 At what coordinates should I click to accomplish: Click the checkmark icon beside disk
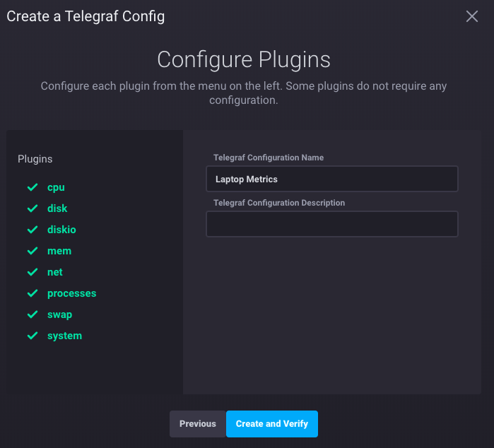click(33, 208)
